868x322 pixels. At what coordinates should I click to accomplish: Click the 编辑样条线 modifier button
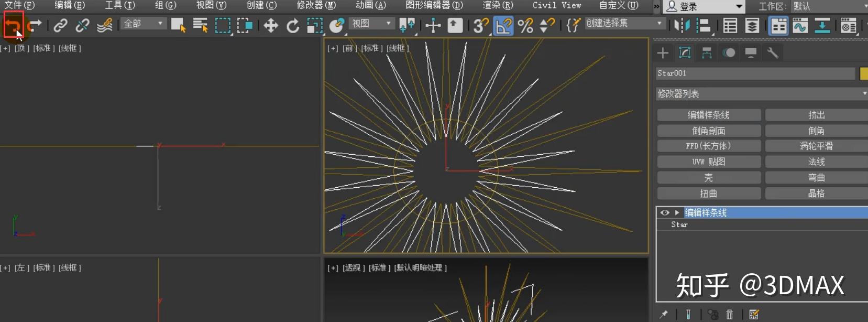click(709, 115)
